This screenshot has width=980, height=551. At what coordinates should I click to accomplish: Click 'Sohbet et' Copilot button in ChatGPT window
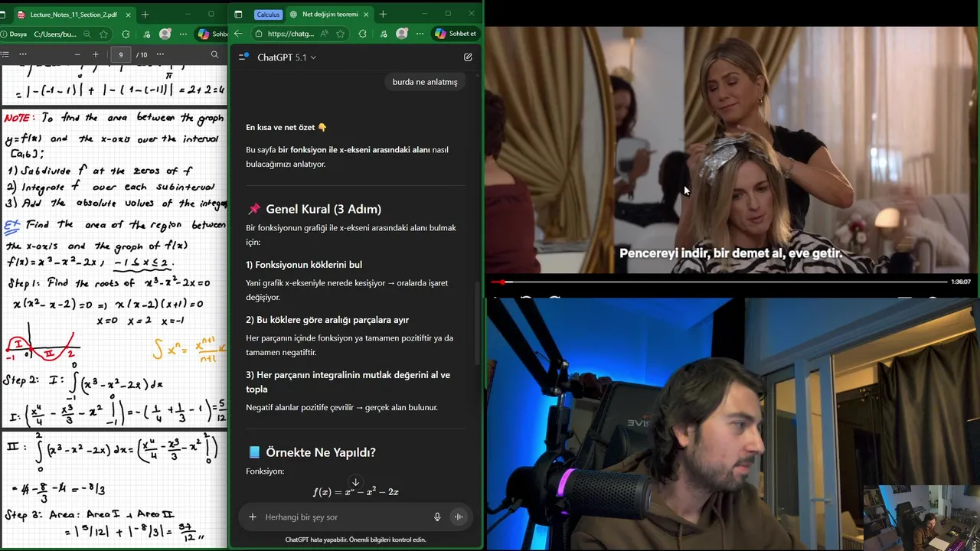pyautogui.click(x=456, y=34)
